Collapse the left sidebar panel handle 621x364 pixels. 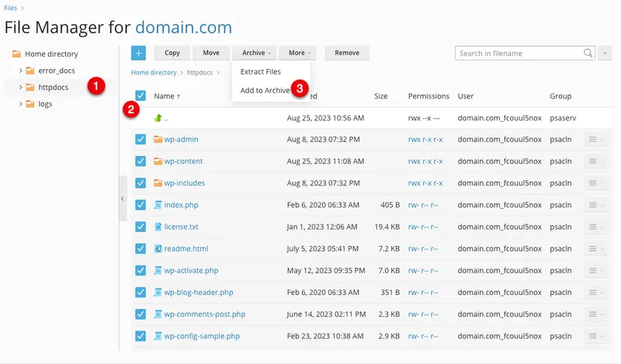tap(123, 199)
